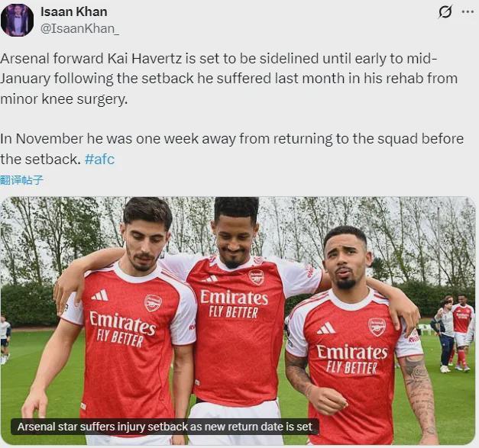Open the attached photo of three players
This screenshot has width=479, height=448.
click(x=238, y=321)
